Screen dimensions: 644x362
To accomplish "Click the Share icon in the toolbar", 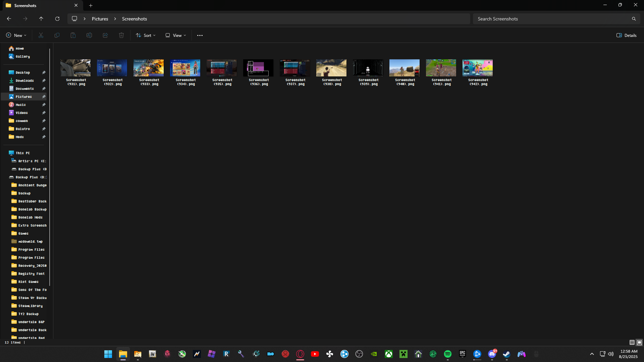I will pyautogui.click(x=105, y=35).
